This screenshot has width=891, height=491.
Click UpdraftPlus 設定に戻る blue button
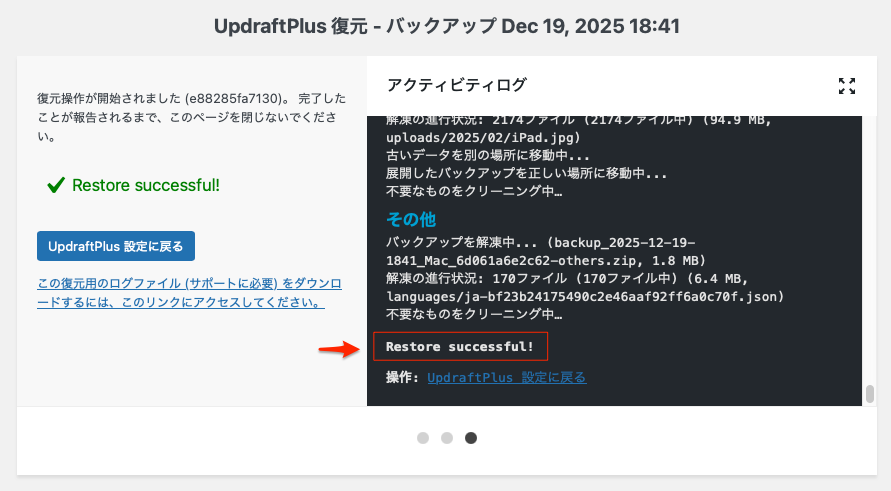116,246
